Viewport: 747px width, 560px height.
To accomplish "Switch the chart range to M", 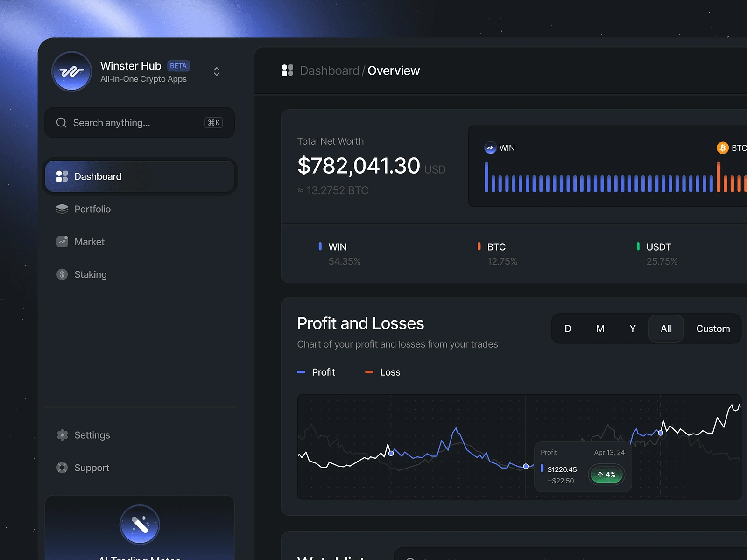I will tap(600, 329).
